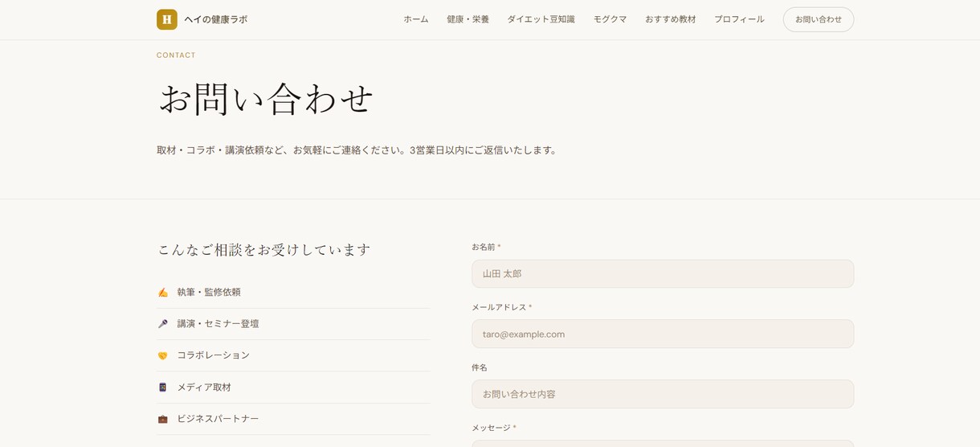Screen dimensions: 980x447
Task: Click the 3営業日以内 description paragraph
Action: (x=358, y=150)
